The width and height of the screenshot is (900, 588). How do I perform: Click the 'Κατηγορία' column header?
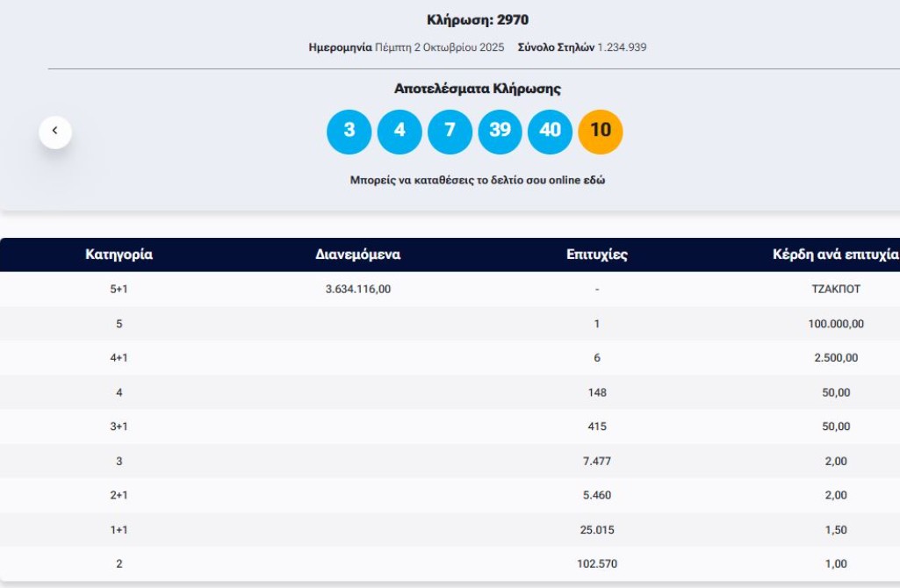pos(119,255)
